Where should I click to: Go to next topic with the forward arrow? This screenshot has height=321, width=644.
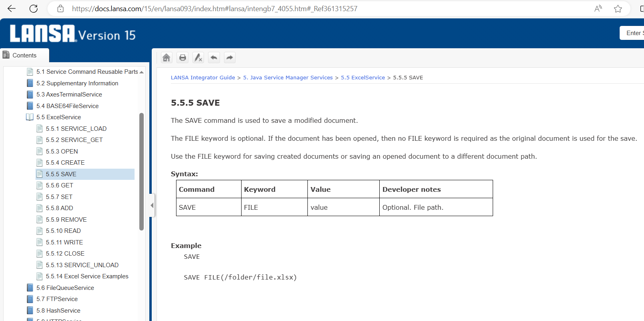[x=230, y=58]
